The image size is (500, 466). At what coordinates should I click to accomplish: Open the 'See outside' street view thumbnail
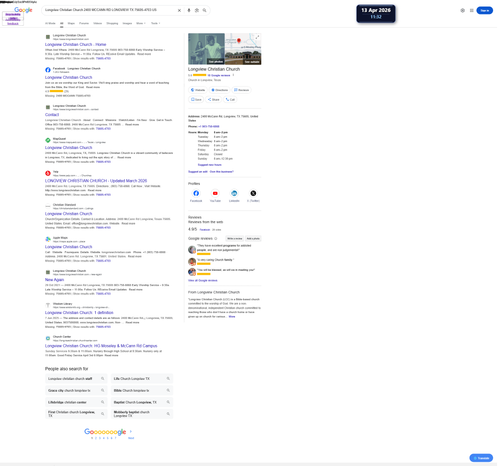point(243,57)
